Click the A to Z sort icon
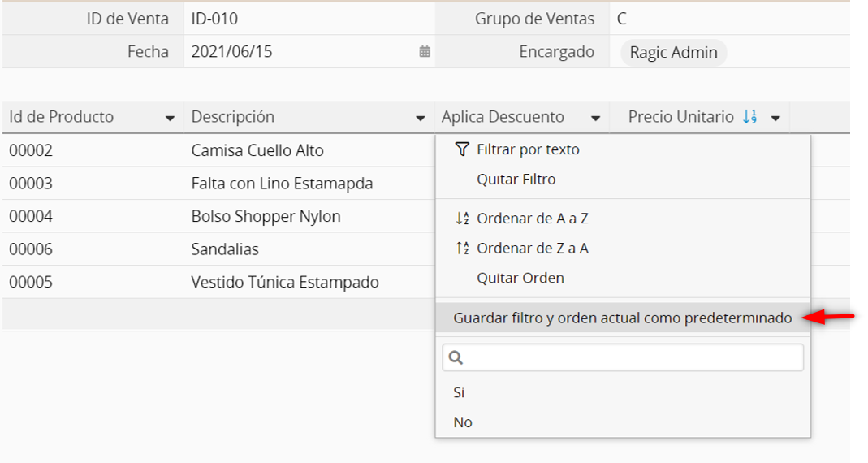This screenshot has height=463, width=868. click(x=462, y=219)
